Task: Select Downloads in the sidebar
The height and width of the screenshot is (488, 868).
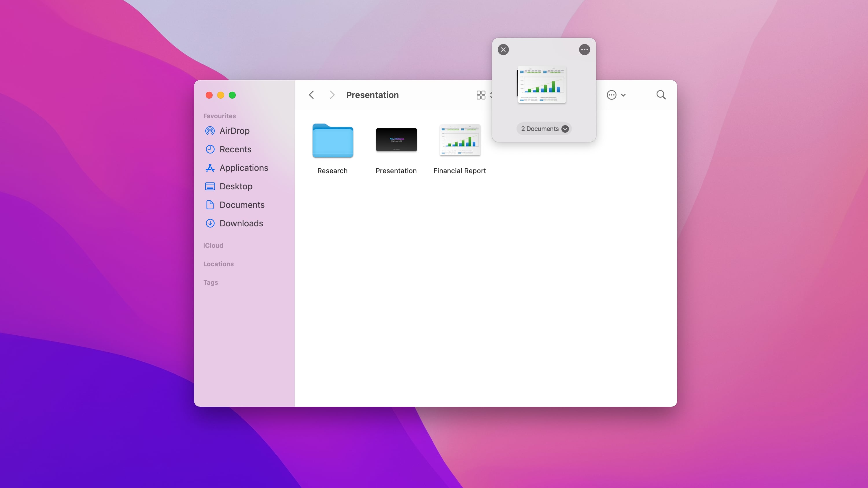Action: (241, 223)
